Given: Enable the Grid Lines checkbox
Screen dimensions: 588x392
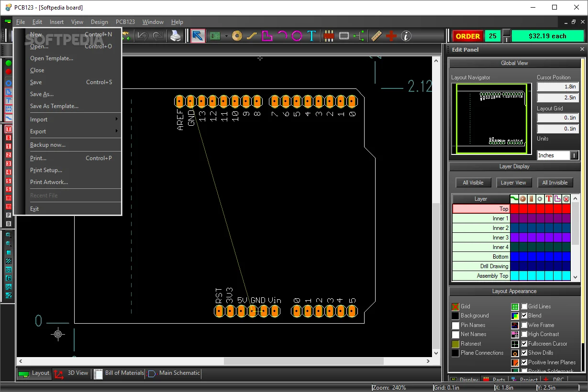Looking at the screenshot, I should point(523,306).
